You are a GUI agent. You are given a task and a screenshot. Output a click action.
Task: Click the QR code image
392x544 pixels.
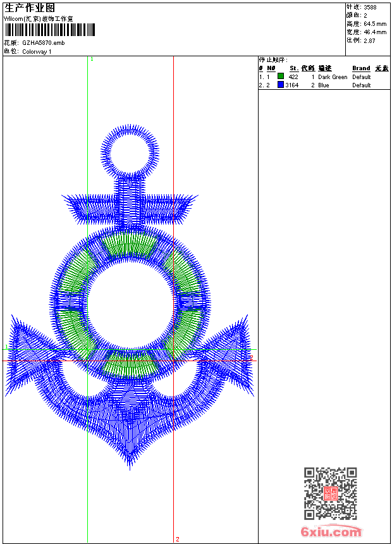[330, 493]
